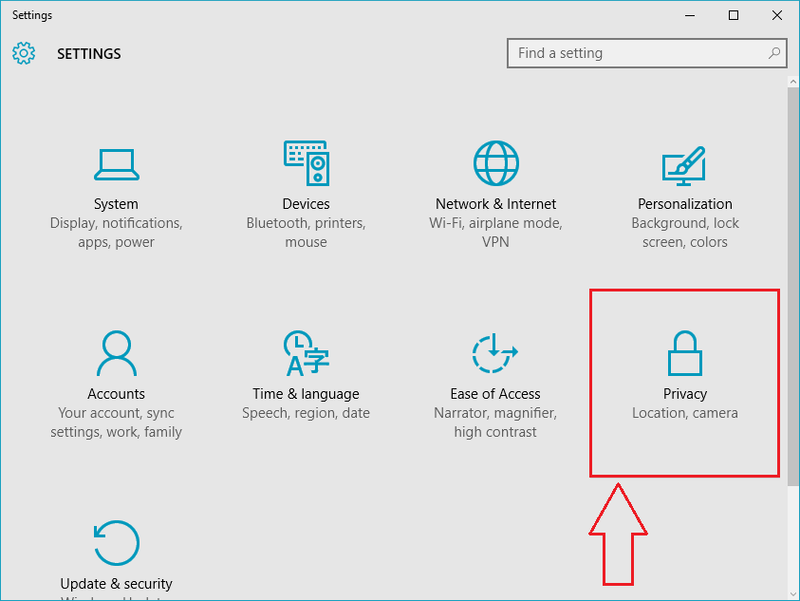Click 'Display, notifications, apps, power' description
This screenshot has height=601, width=800.
point(116,233)
